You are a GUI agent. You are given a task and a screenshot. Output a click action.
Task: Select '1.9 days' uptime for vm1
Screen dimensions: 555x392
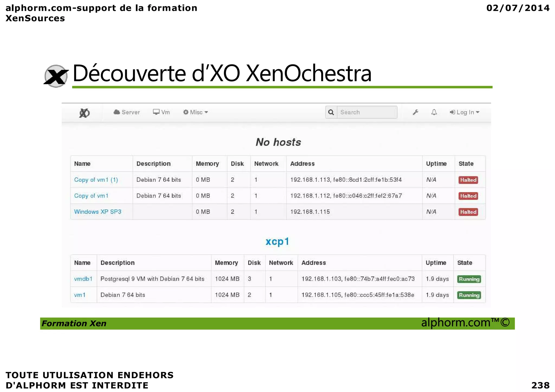437,295
